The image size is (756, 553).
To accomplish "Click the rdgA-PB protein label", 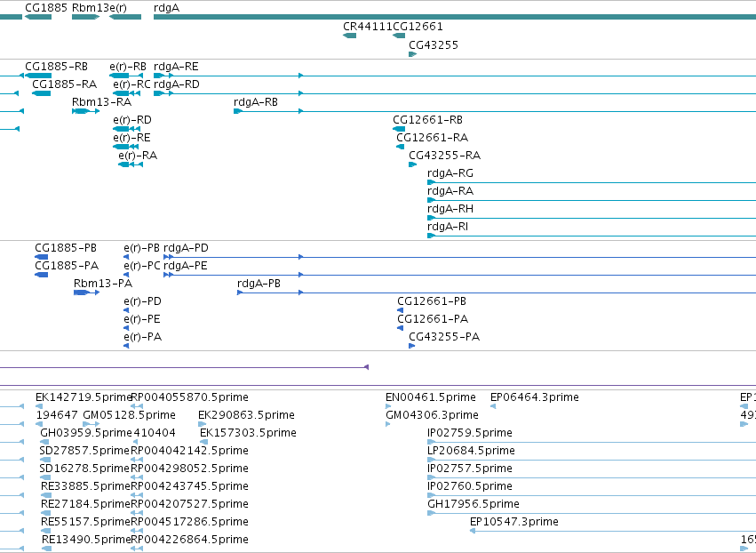I will [x=259, y=285].
